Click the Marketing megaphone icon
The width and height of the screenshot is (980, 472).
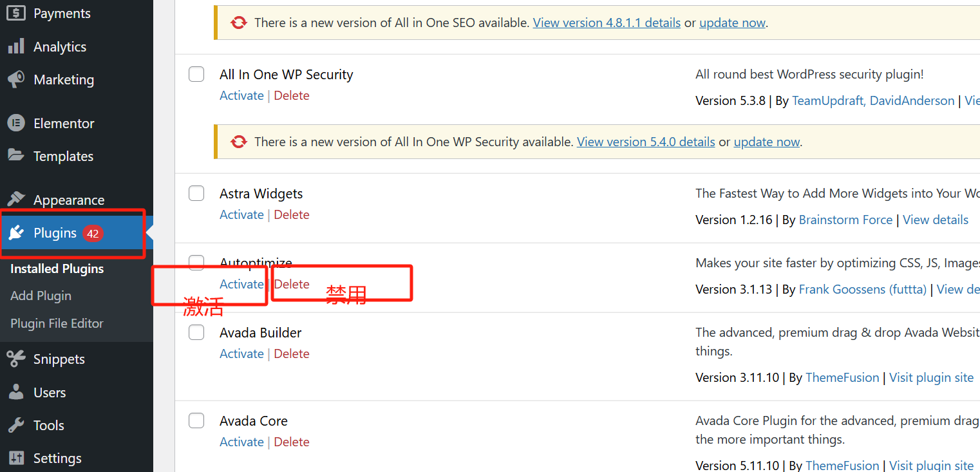tap(16, 79)
